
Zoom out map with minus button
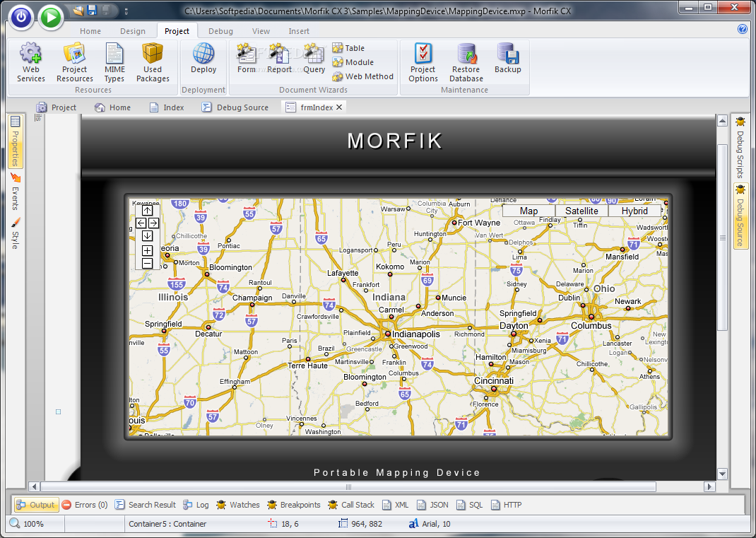tap(148, 263)
